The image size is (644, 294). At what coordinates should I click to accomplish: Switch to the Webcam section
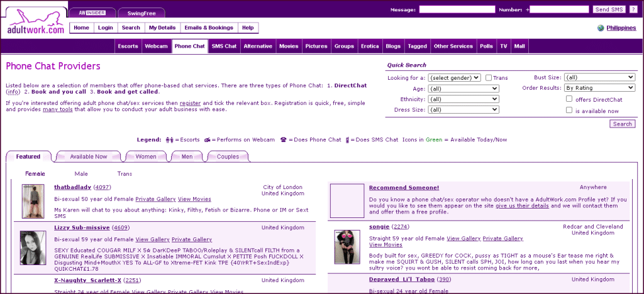coord(156,46)
